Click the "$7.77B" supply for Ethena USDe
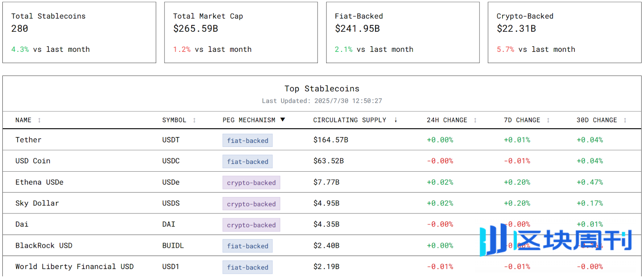Image resolution: width=644 pixels, height=279 pixels. point(326,182)
